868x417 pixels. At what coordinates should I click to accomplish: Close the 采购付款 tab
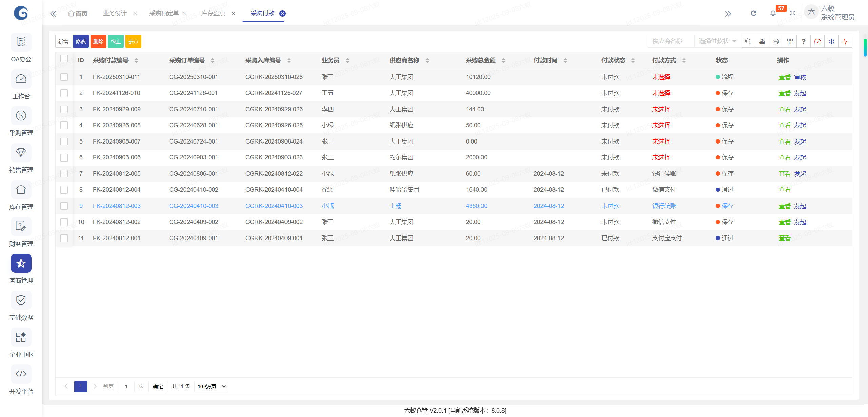(282, 13)
